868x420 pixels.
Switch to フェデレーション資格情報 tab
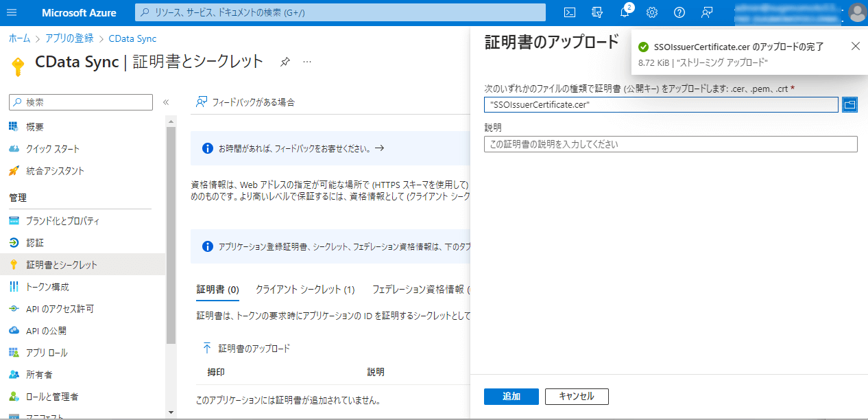(x=420, y=290)
